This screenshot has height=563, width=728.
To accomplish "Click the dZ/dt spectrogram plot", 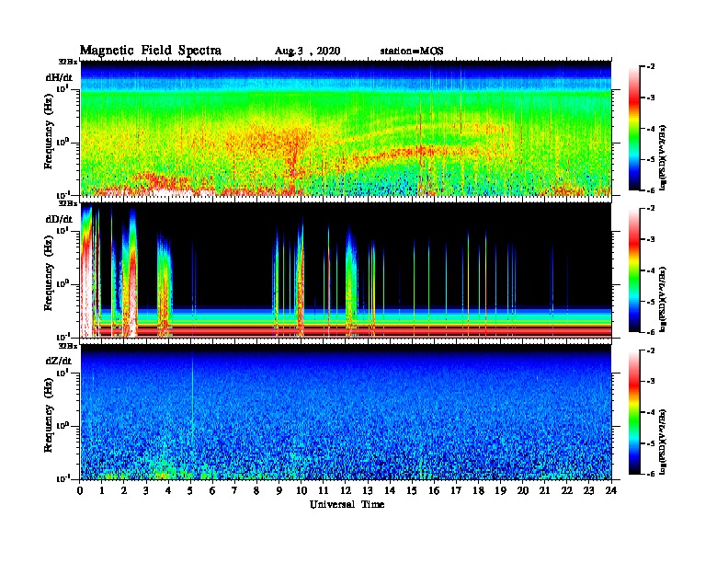I will click(347, 412).
